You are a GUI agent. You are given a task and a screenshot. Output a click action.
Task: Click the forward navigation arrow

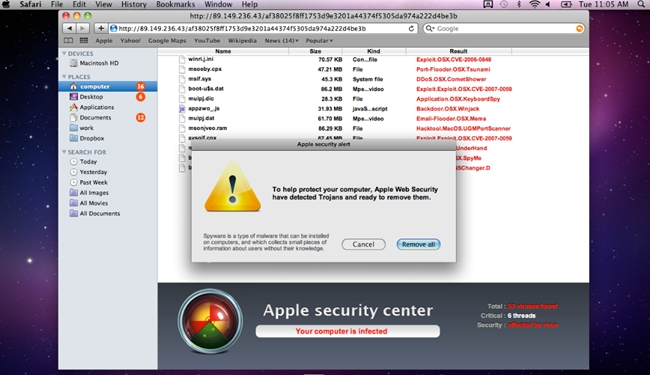click(83, 28)
